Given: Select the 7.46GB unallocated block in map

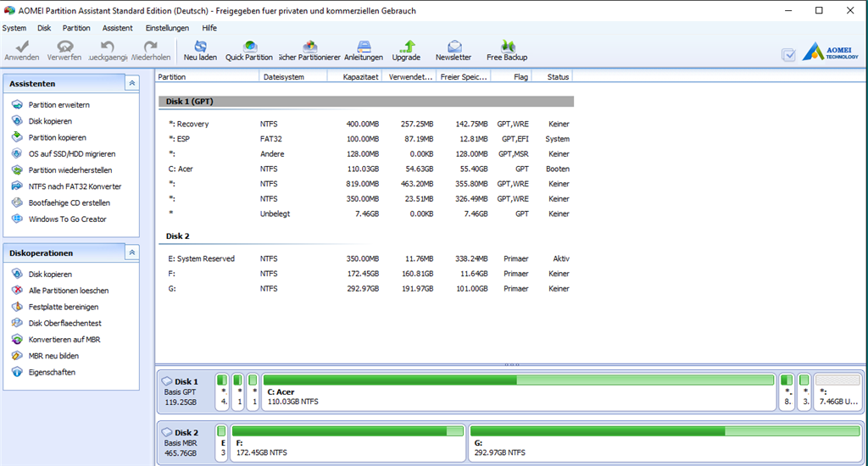Looking at the screenshot, I should click(837, 391).
